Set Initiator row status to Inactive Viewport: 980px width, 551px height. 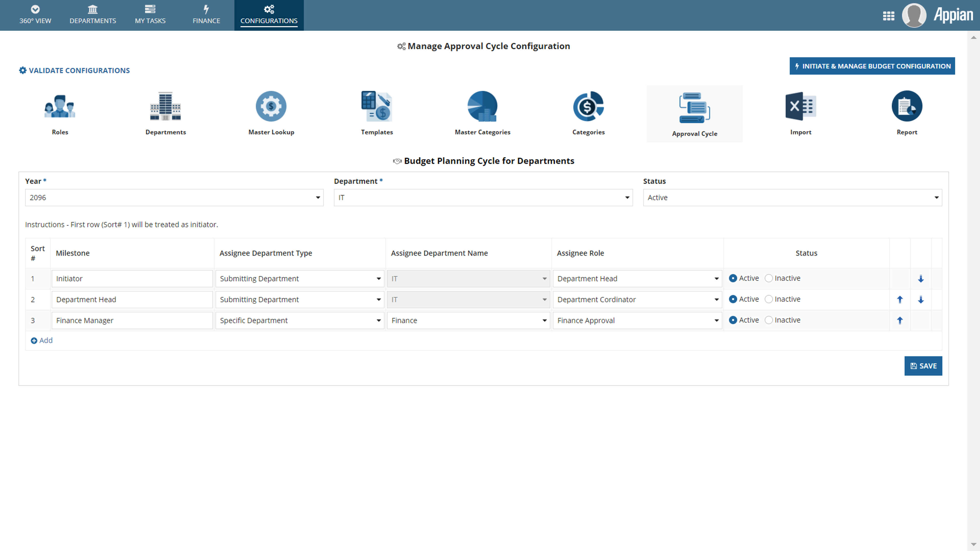pyautogui.click(x=768, y=278)
